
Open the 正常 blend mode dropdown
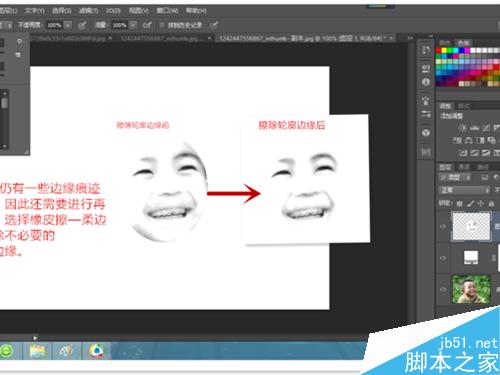pos(464,190)
